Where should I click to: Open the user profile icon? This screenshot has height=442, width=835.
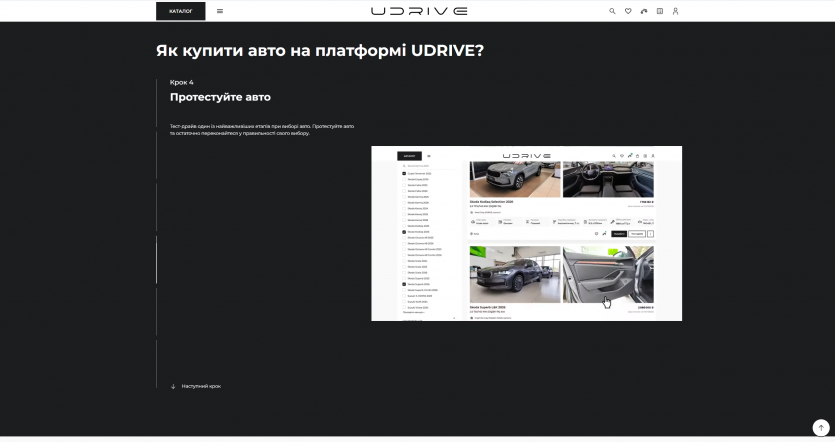675,11
